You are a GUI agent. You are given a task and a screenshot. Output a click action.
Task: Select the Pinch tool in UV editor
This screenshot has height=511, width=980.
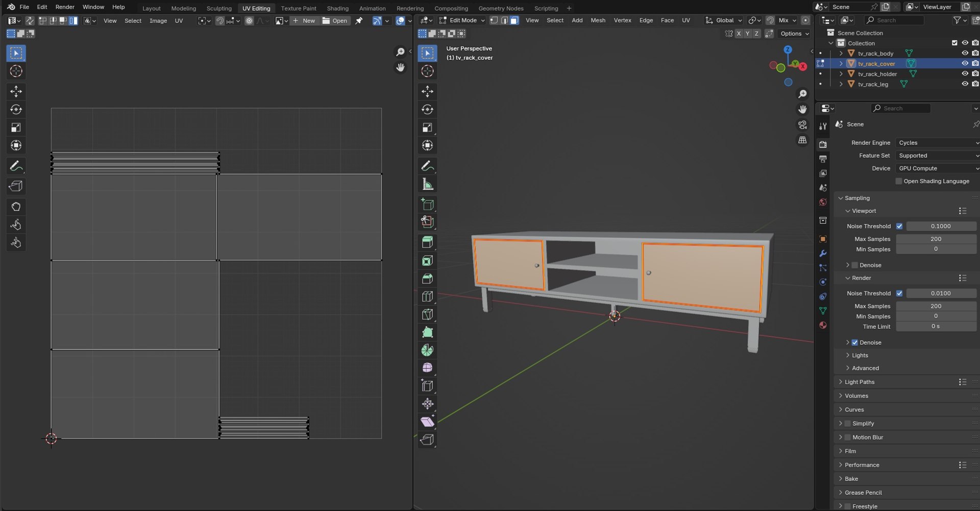pos(16,242)
